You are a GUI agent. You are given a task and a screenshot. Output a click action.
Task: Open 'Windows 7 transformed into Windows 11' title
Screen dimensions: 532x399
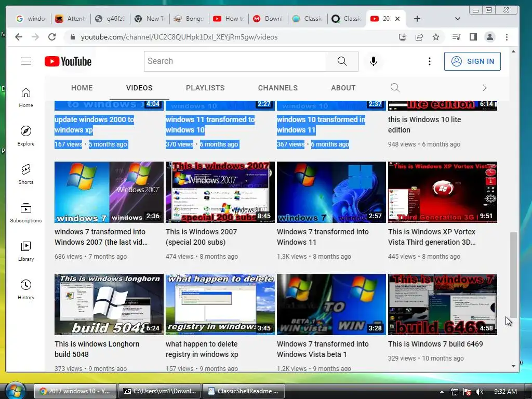(x=323, y=237)
